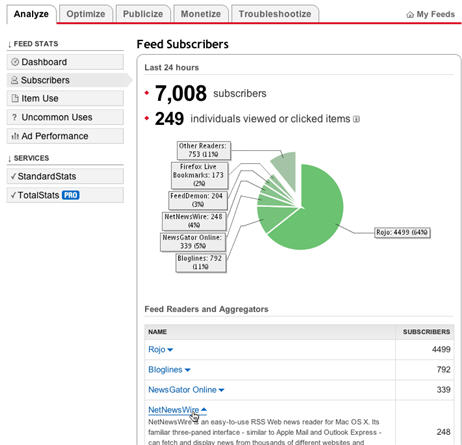The width and height of the screenshot is (462, 445).
Task: Go to My Feeds link
Action: (431, 14)
